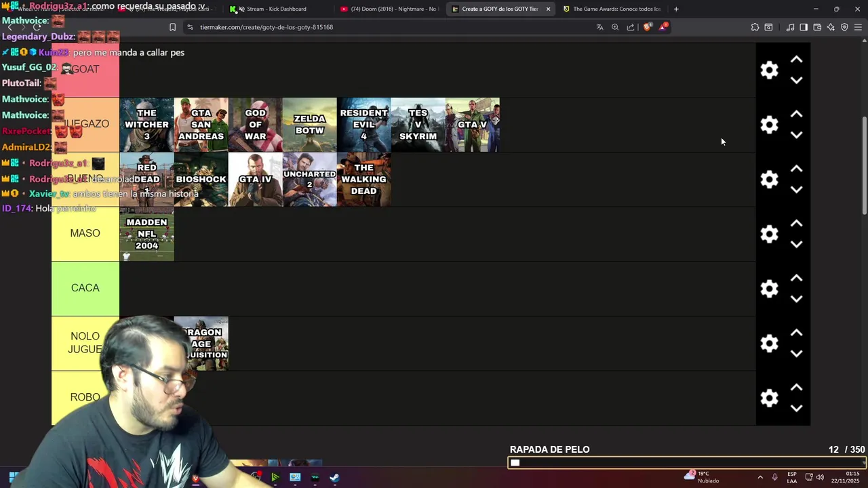Open settings gear for CACA tier row
Viewport: 868px width, 488px height.
tap(769, 289)
